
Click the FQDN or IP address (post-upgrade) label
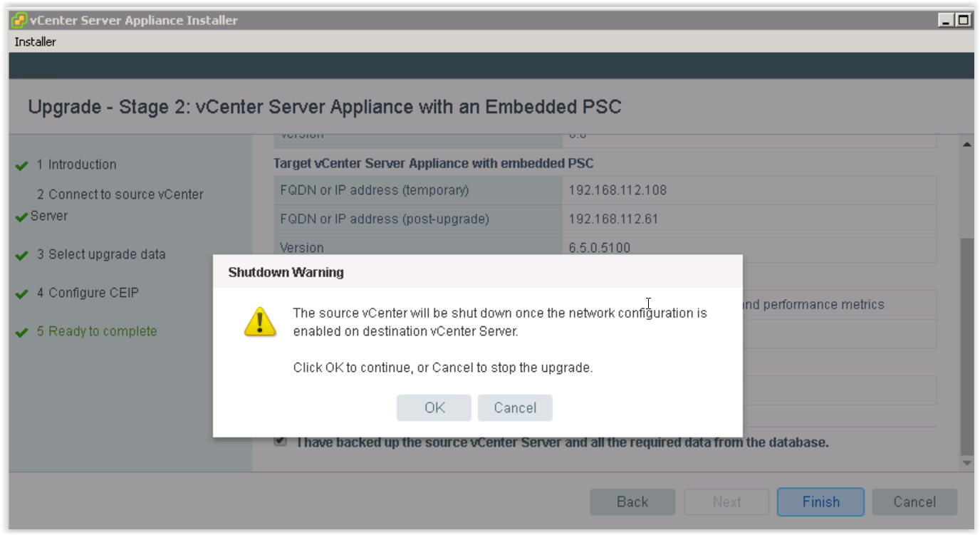(385, 219)
